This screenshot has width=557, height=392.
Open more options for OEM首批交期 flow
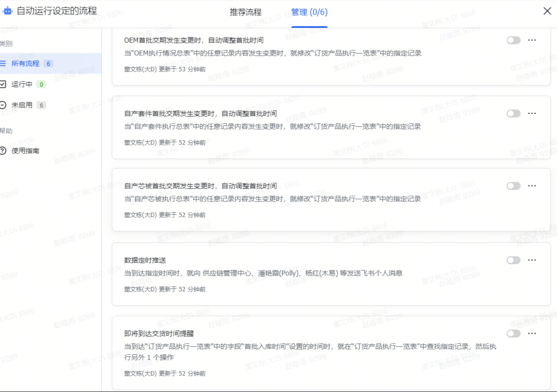532,40
